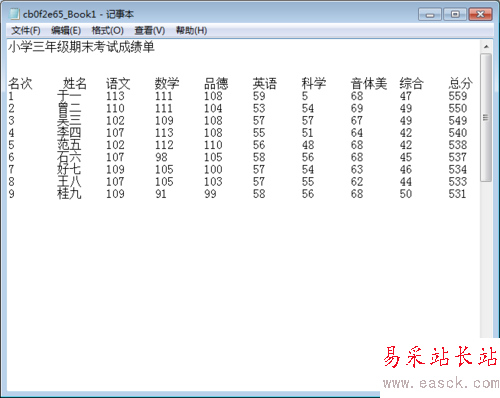The height and width of the screenshot is (398, 500).
Task: Click total score 549
Action: (x=458, y=121)
